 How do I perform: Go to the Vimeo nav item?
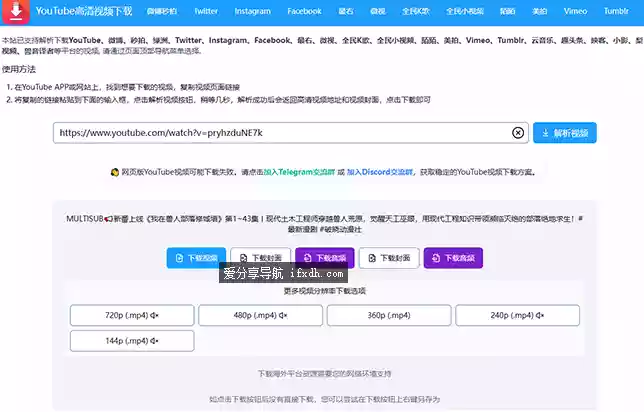point(575,12)
